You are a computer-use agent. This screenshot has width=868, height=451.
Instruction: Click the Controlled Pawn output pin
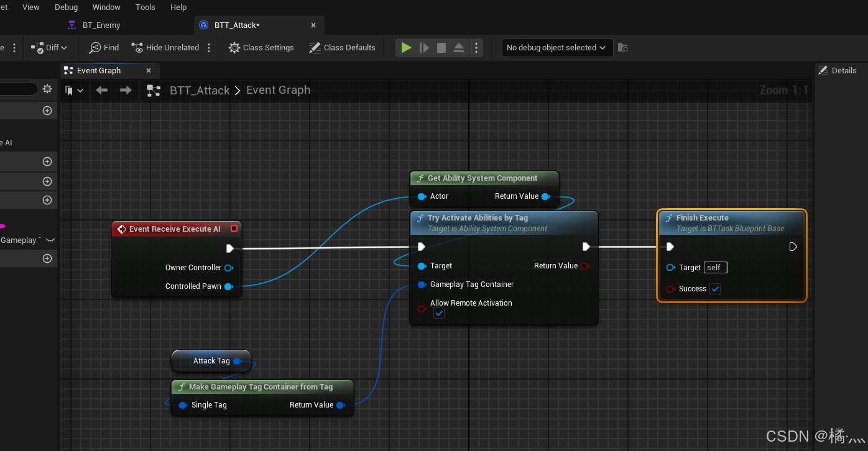click(228, 286)
